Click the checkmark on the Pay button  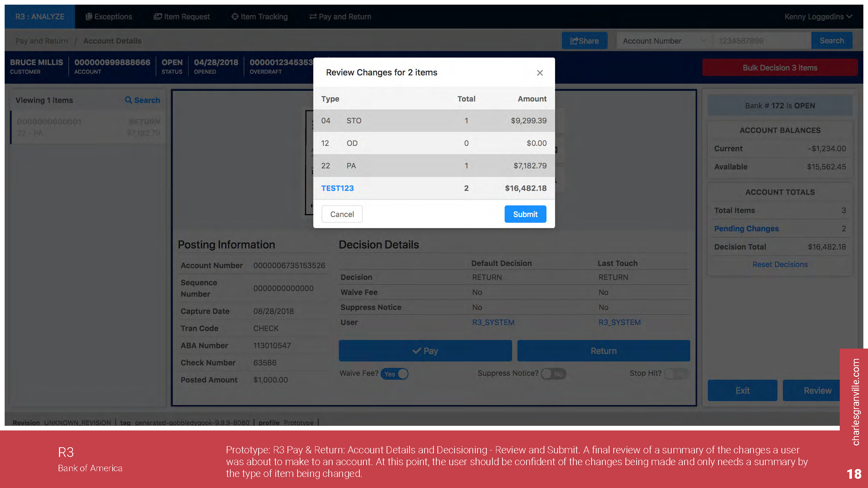[417, 351]
